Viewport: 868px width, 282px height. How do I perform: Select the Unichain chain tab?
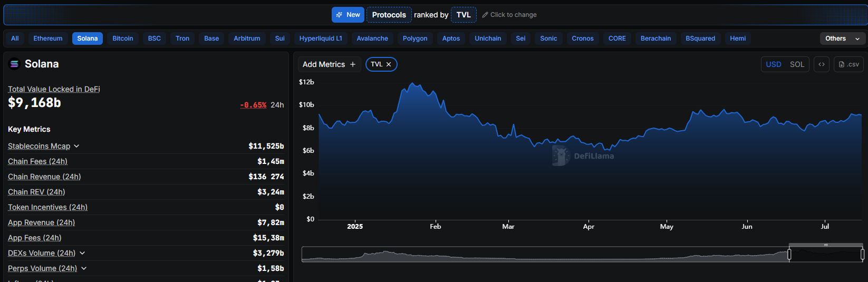[488, 38]
